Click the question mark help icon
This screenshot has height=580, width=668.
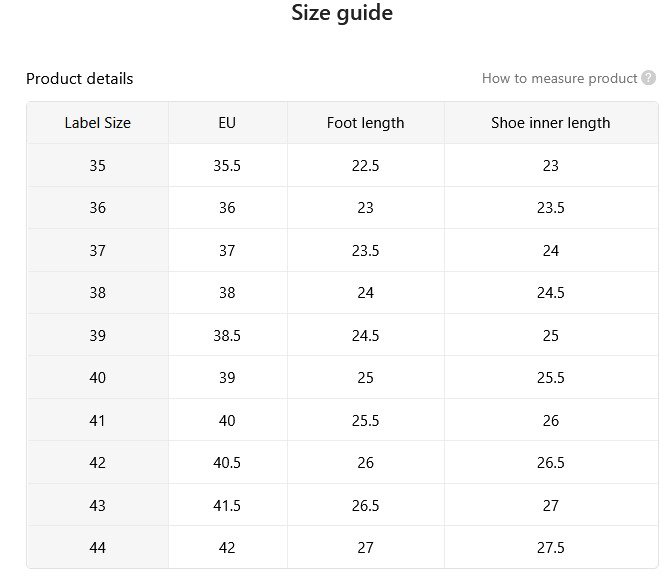[648, 78]
